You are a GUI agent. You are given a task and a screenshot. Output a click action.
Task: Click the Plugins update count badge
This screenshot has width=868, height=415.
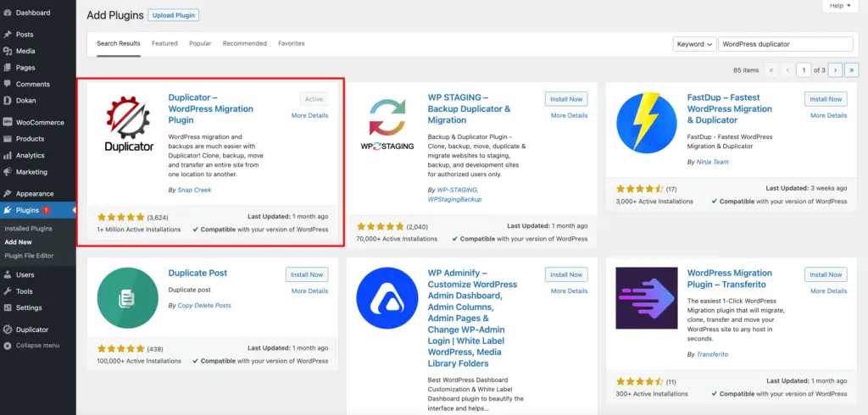[x=46, y=210]
